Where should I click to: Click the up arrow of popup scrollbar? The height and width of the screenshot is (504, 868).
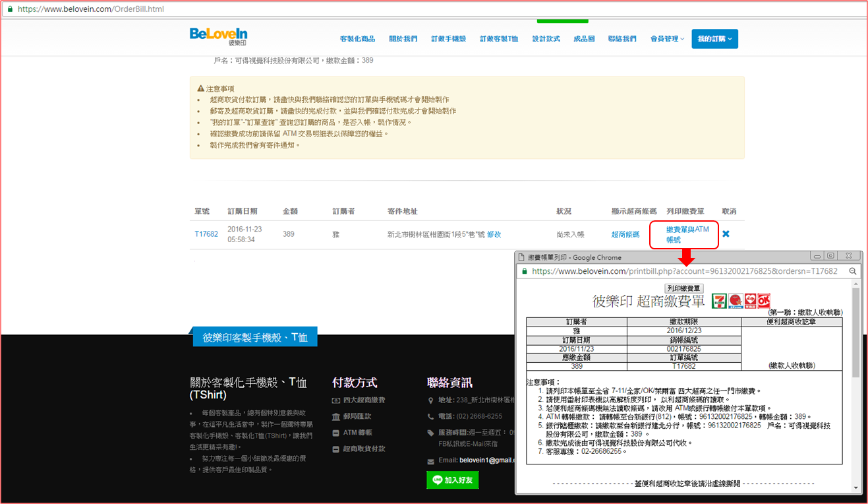pos(856,284)
